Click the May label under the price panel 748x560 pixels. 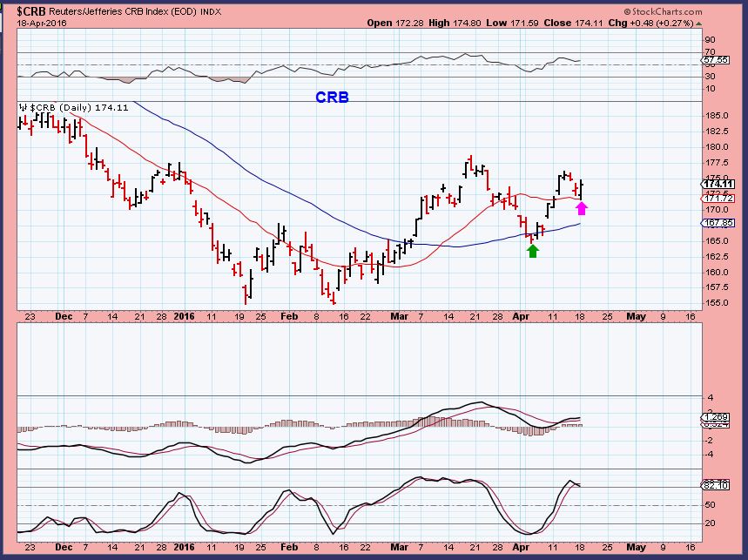[x=636, y=316]
